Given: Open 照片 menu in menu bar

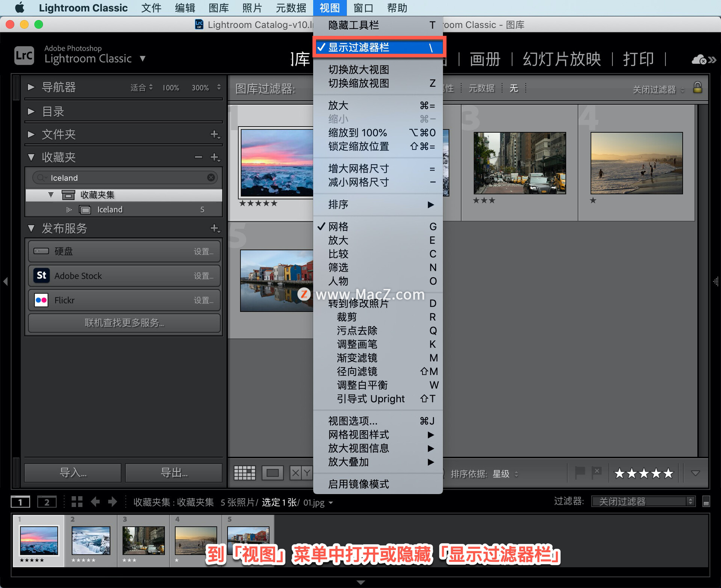Looking at the screenshot, I should pos(252,8).
